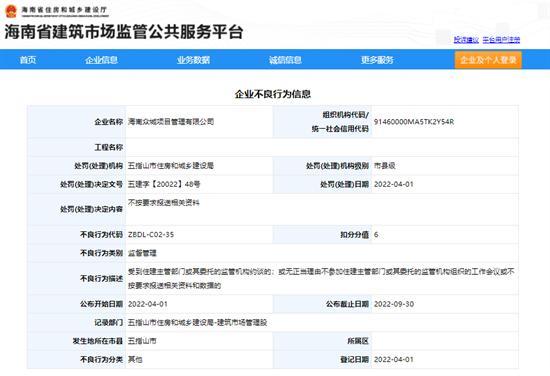
Task: Open the 业务数据 navigation menu
Action: [x=193, y=60]
